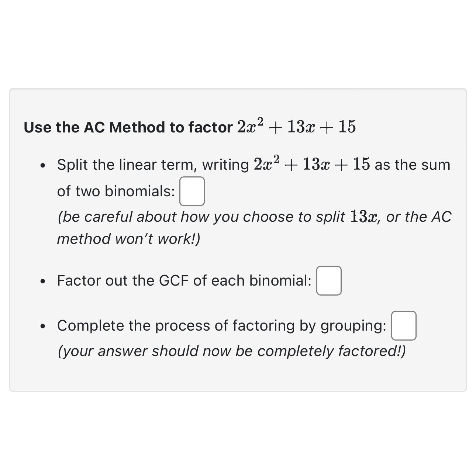The height and width of the screenshot is (476, 476).
Task: Click the first bullet point marker
Action: pos(42,165)
